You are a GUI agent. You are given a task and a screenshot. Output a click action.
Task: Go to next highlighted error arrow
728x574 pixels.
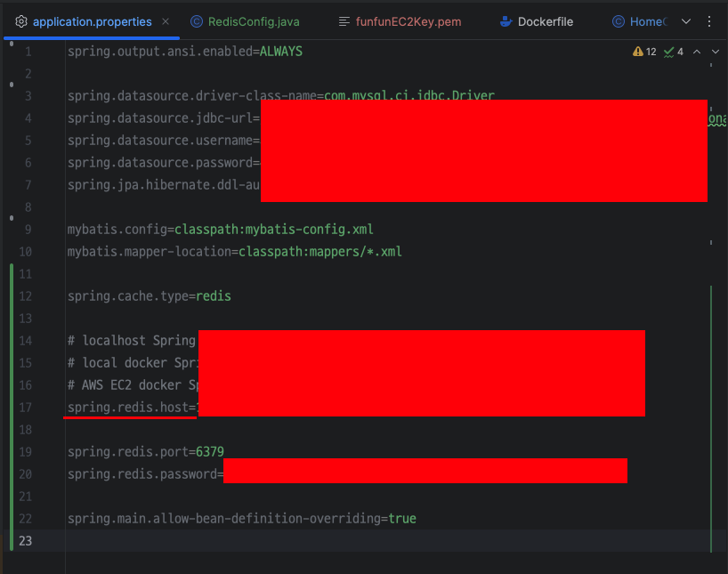[716, 52]
